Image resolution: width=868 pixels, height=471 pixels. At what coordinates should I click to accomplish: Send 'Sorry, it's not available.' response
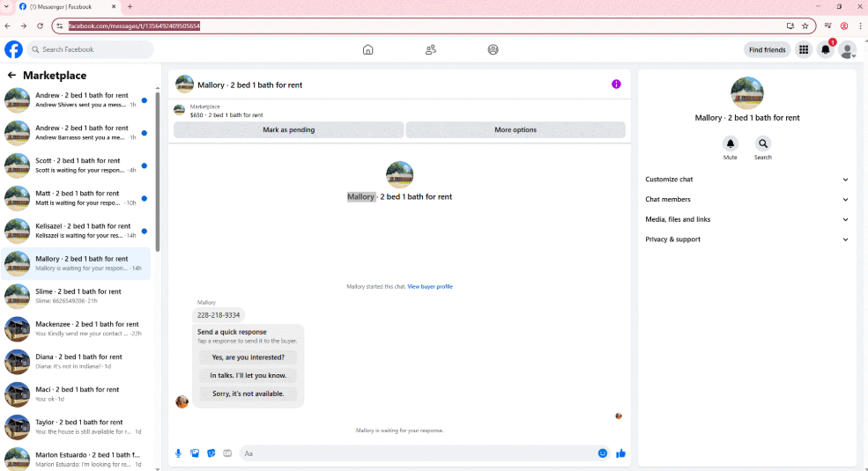tap(248, 394)
